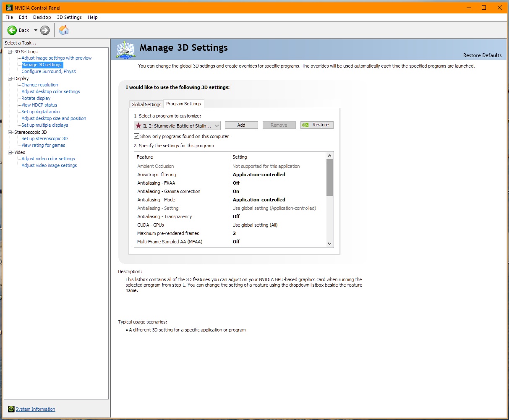The width and height of the screenshot is (509, 420).
Task: Click the settings list scrollbar thumb
Action: click(x=329, y=177)
